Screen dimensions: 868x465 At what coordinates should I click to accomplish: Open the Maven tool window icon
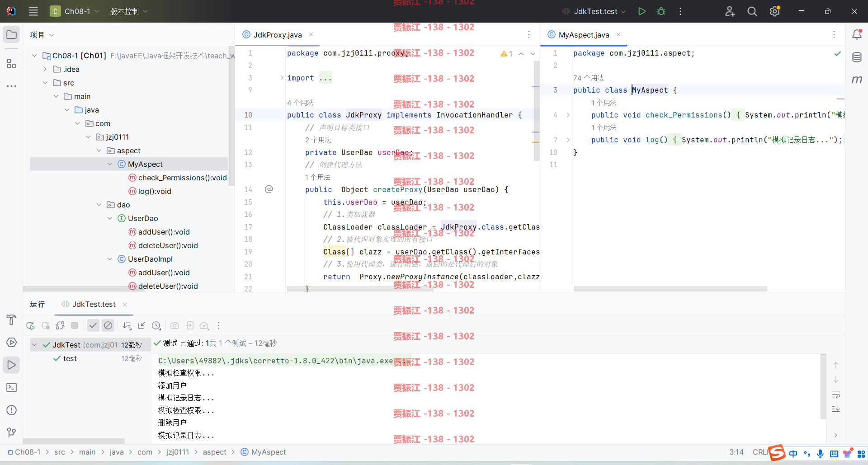pos(857,80)
